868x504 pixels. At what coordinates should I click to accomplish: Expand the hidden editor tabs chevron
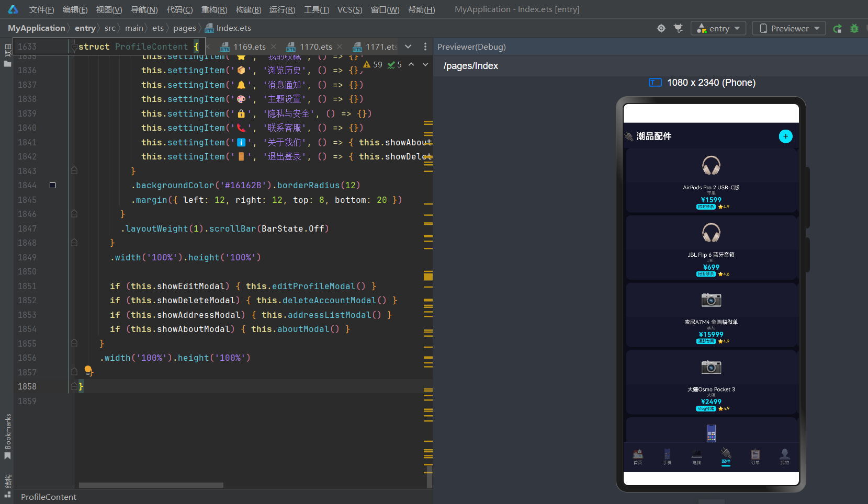point(408,47)
